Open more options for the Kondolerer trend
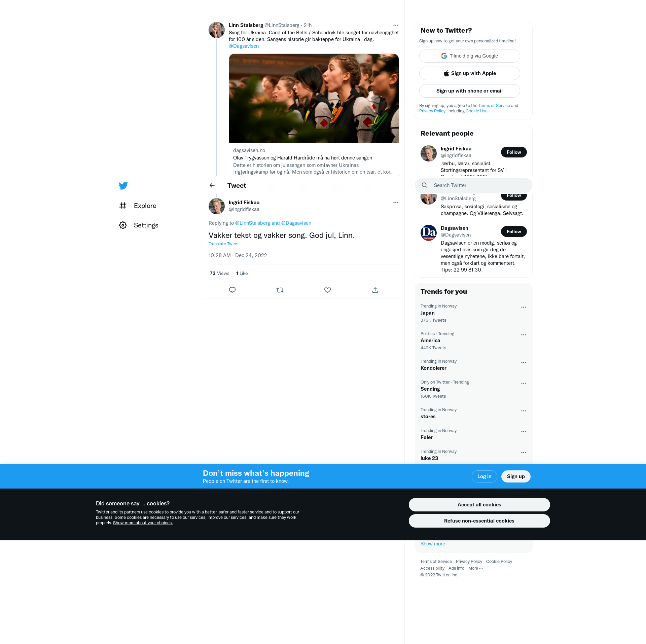This screenshot has width=646, height=644. [524, 362]
